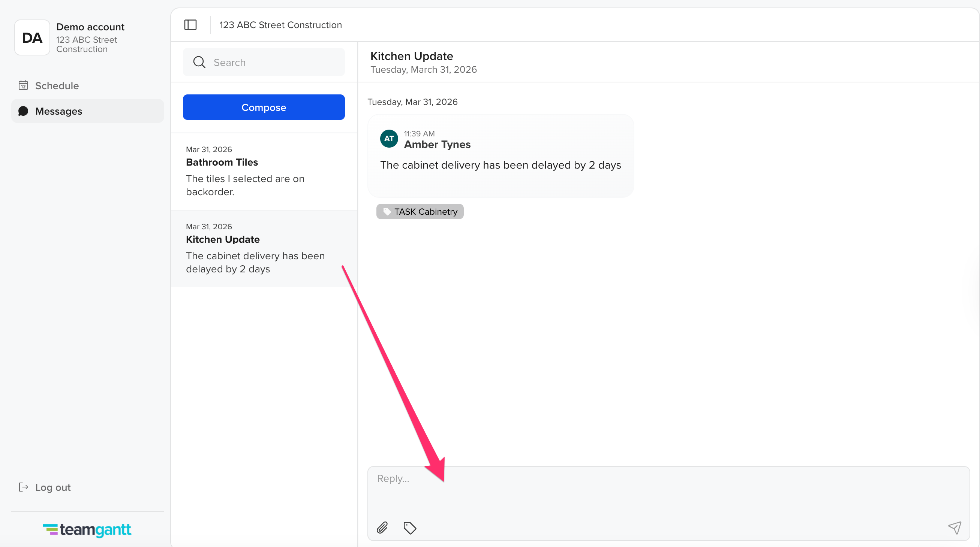980x547 pixels.
Task: Click the sender name Amber Tynes
Action: coord(437,145)
